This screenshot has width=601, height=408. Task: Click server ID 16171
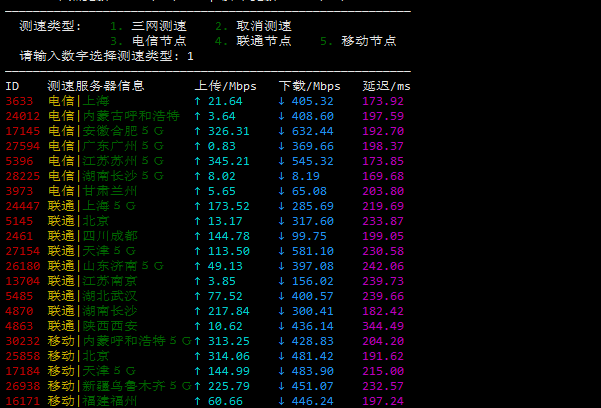pyautogui.click(x=23, y=401)
